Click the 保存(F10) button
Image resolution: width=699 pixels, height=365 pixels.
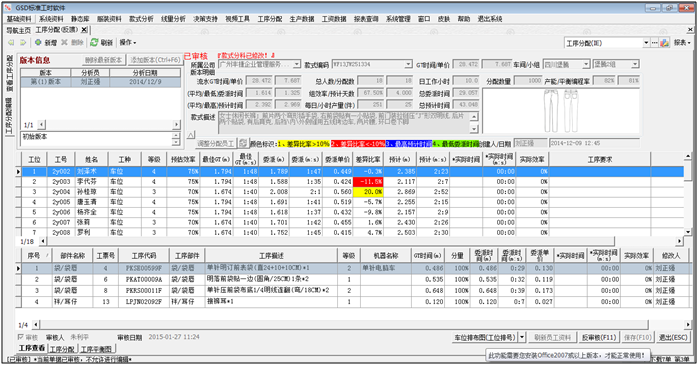point(637,337)
